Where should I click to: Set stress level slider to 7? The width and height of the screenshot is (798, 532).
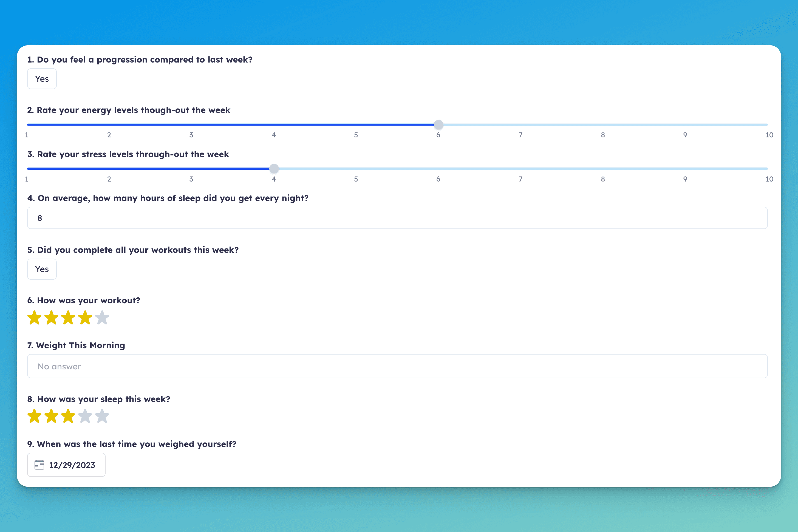coord(520,169)
